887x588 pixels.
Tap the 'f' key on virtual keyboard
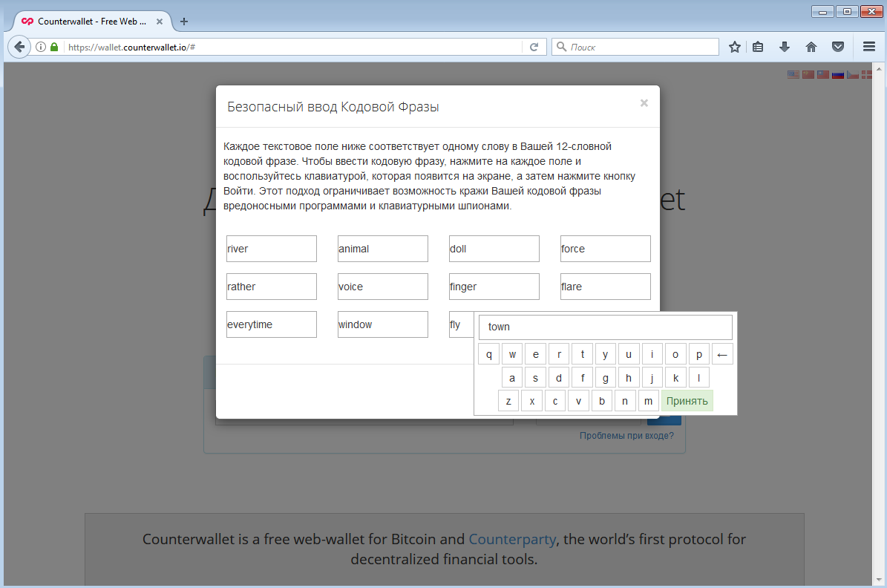click(x=583, y=377)
